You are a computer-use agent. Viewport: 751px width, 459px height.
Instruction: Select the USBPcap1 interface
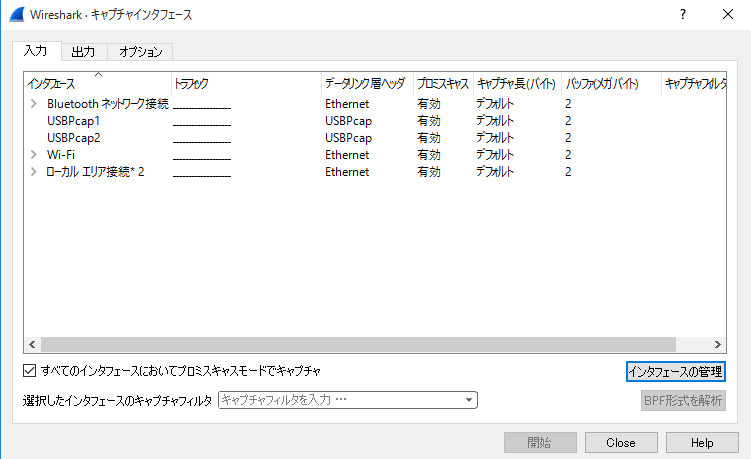(73, 121)
